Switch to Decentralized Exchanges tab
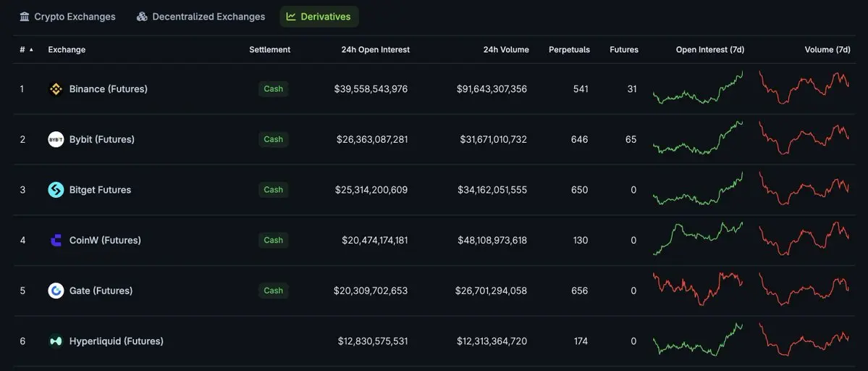Viewport: 868px width, 371px height. pyautogui.click(x=201, y=17)
